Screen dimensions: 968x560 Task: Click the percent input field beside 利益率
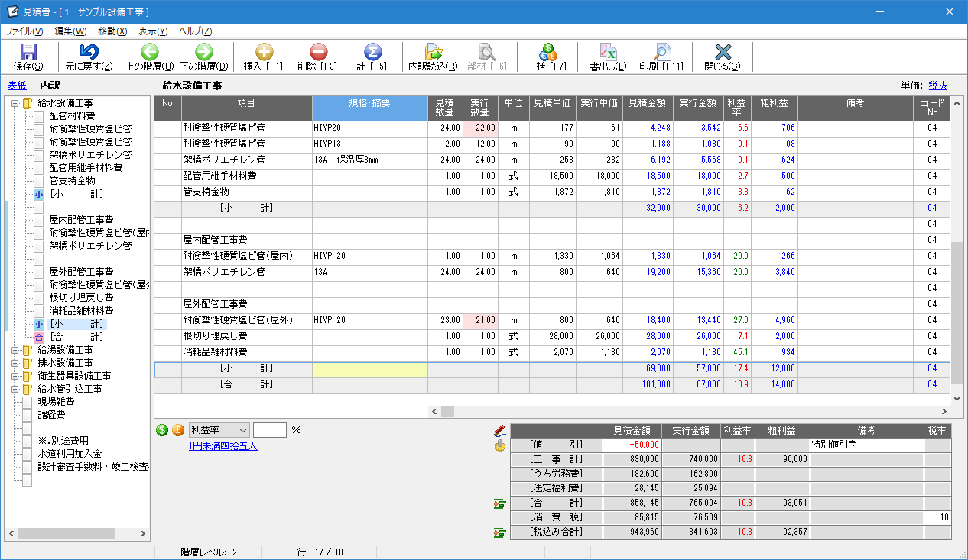pos(269,430)
